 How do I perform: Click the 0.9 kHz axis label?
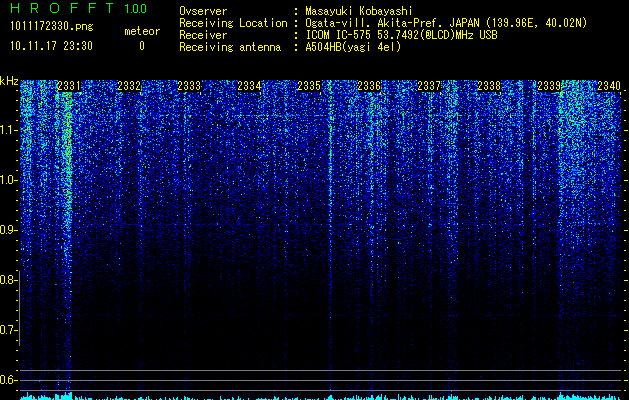click(8, 230)
